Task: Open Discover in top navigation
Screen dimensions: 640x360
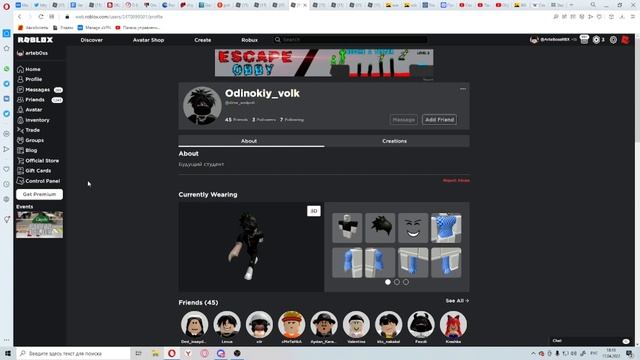Action: tap(91, 40)
